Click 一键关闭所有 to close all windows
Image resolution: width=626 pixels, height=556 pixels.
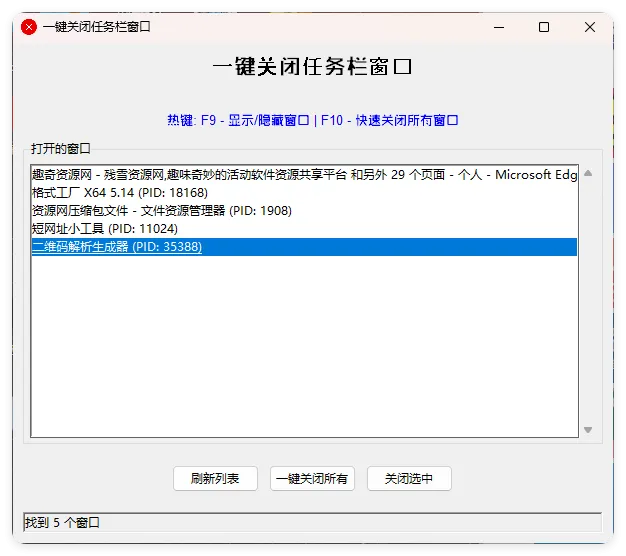[312, 479]
